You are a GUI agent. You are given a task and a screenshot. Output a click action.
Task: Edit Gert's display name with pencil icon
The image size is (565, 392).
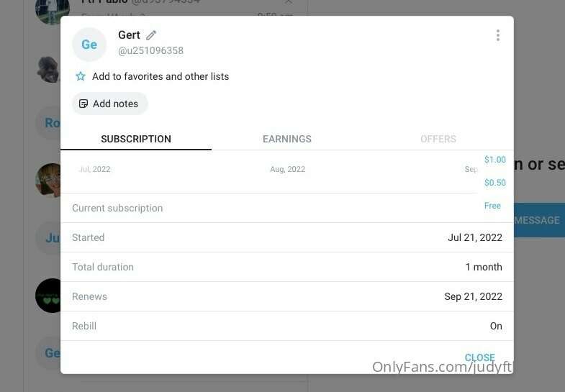(x=151, y=35)
